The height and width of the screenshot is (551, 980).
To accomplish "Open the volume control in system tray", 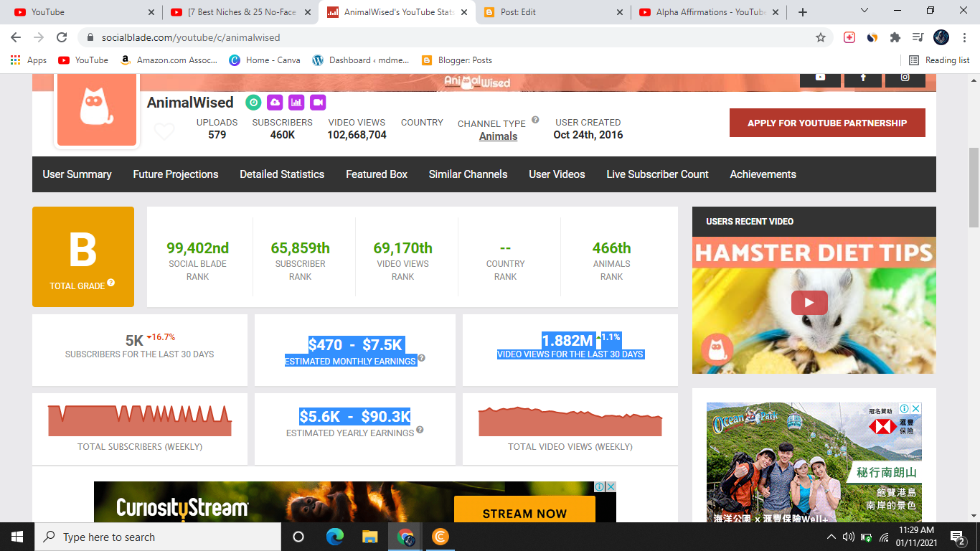I will 848,537.
